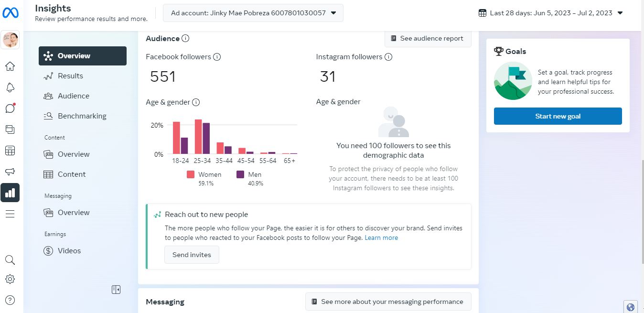
Task: Click info icon next to Audience heading
Action: pyautogui.click(x=185, y=38)
